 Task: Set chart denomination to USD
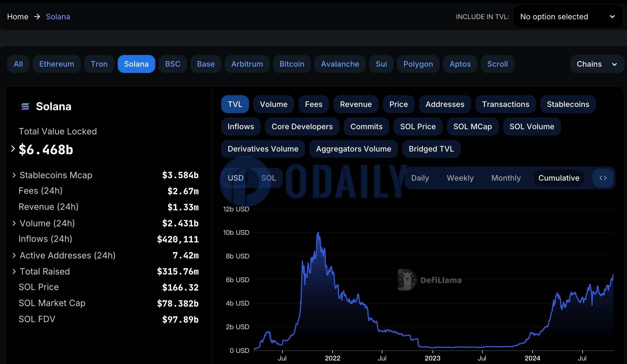pyautogui.click(x=236, y=178)
